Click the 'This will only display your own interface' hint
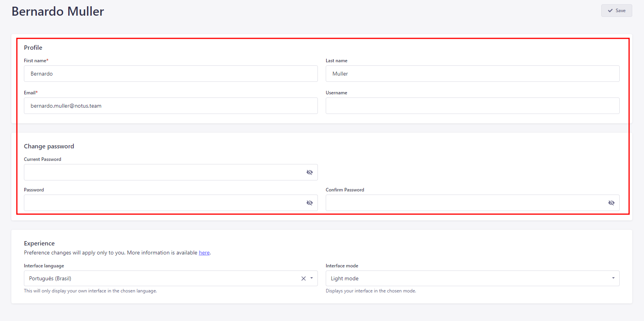The image size is (644, 321). click(90, 291)
